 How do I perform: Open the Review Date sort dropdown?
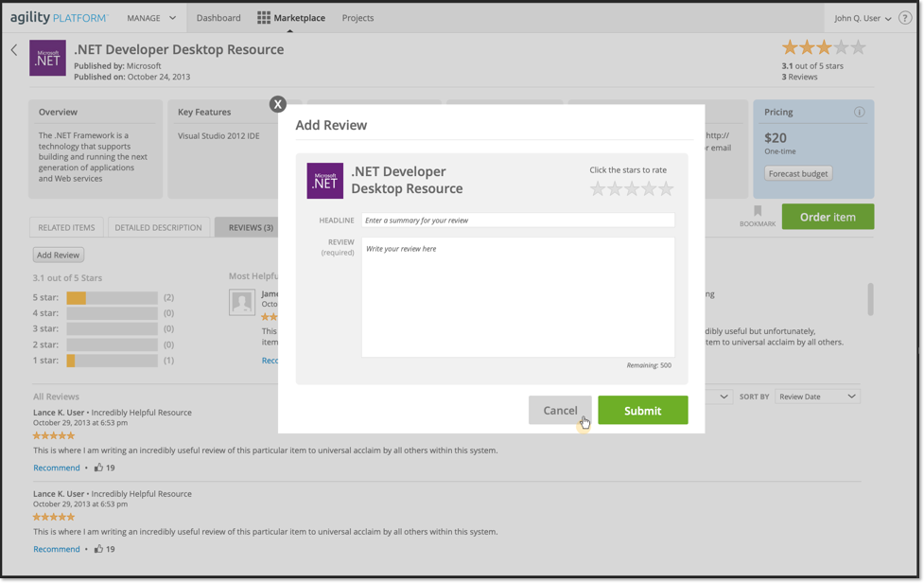tap(817, 397)
